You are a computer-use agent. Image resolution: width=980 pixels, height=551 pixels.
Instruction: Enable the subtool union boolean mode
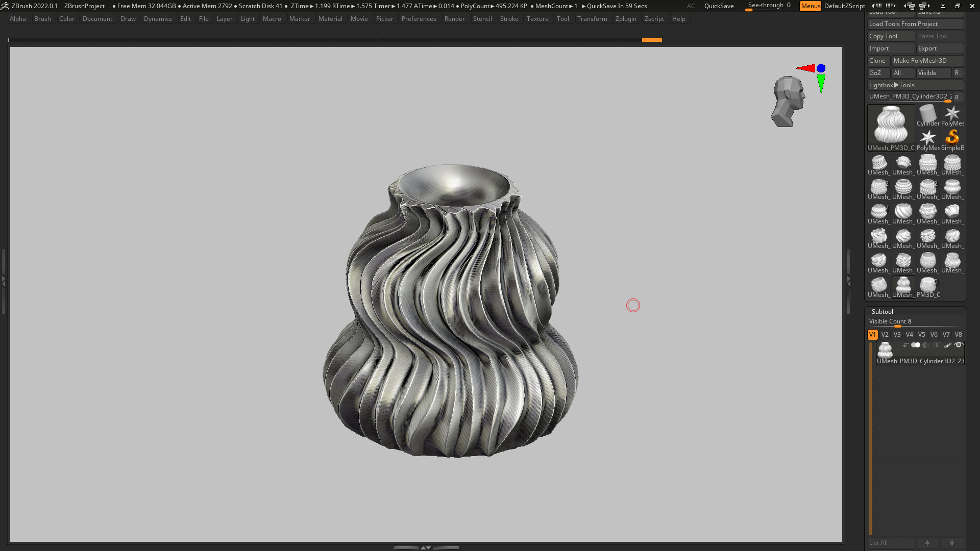pos(916,345)
